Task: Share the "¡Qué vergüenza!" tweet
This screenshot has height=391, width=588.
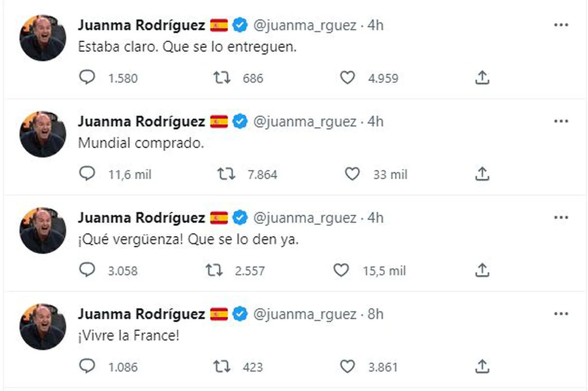Action: (483, 270)
